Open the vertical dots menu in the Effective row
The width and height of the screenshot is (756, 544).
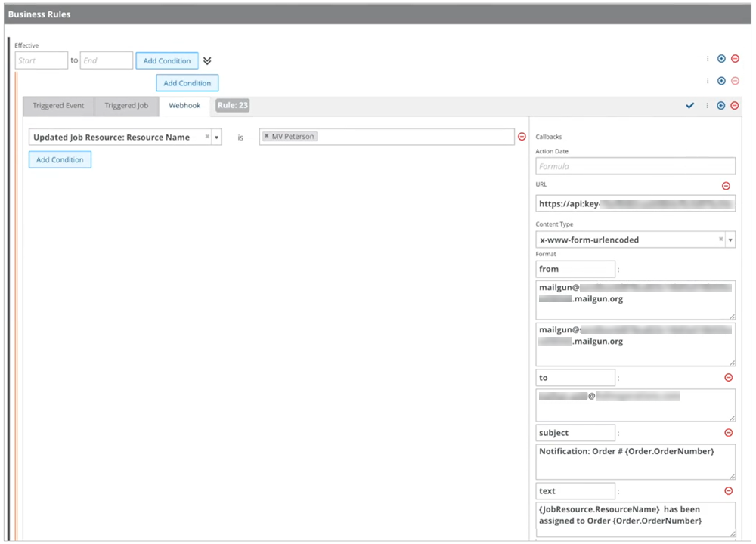708,59
